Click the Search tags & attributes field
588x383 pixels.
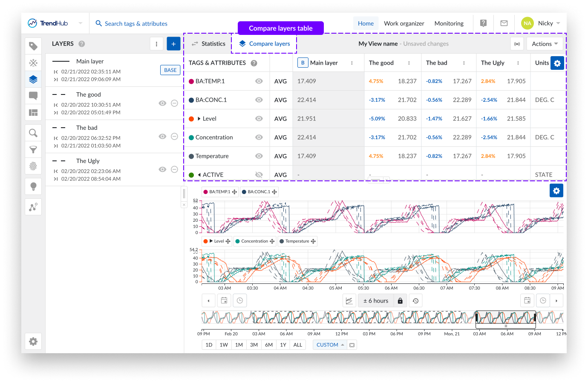[135, 24]
